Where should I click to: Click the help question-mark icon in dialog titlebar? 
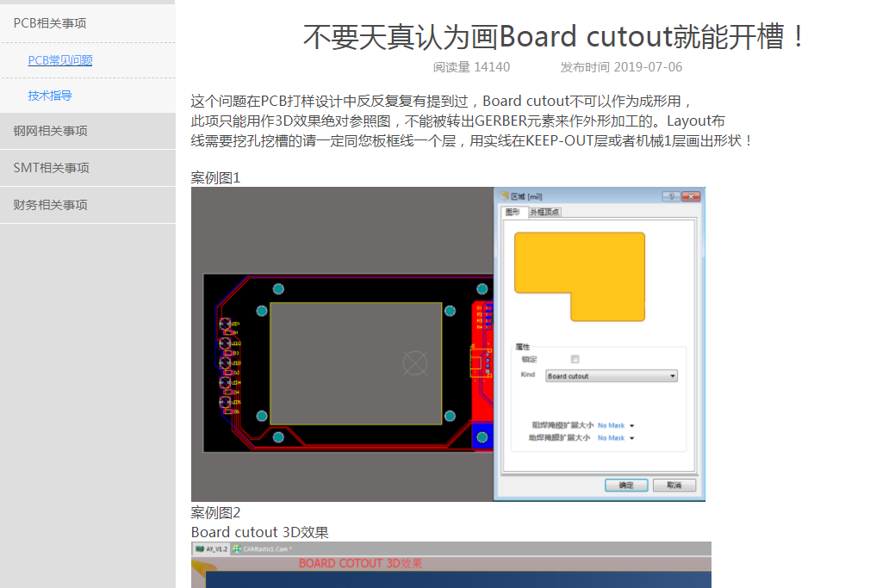click(x=671, y=196)
